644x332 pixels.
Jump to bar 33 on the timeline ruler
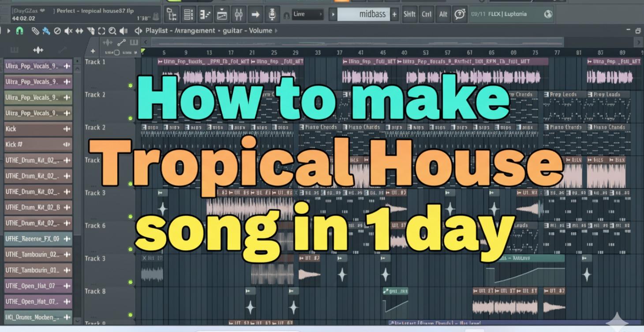[x=318, y=53]
